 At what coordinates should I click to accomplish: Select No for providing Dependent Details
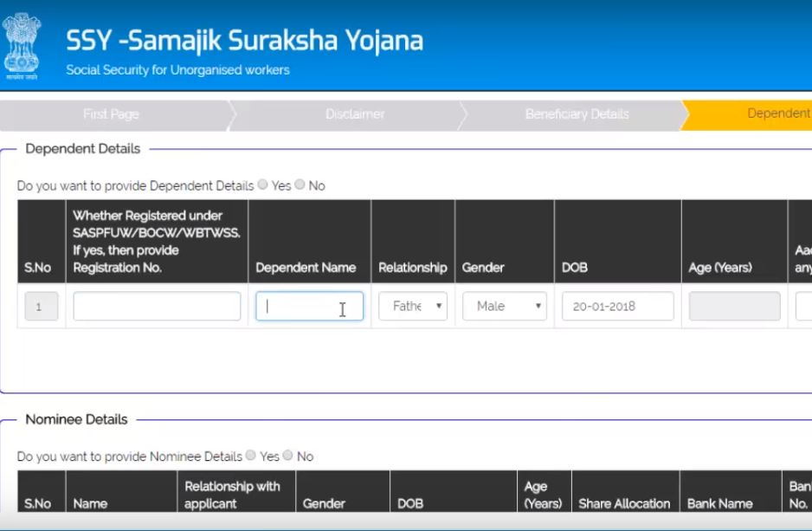pos(300,185)
